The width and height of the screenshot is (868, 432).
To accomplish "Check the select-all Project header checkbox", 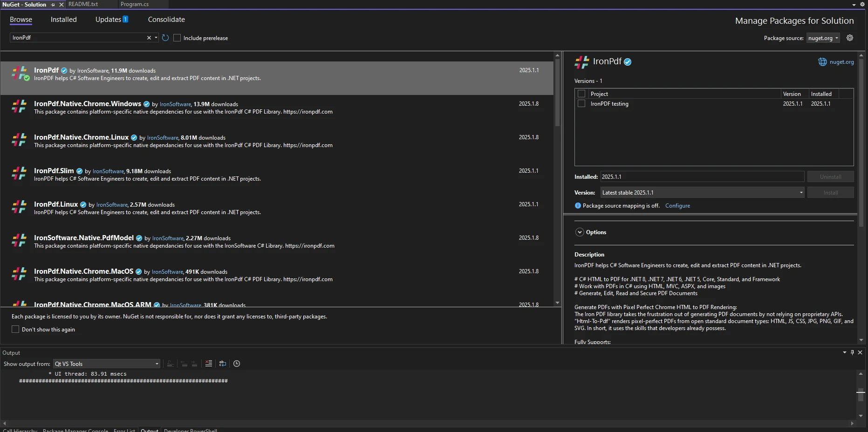I will 581,94.
